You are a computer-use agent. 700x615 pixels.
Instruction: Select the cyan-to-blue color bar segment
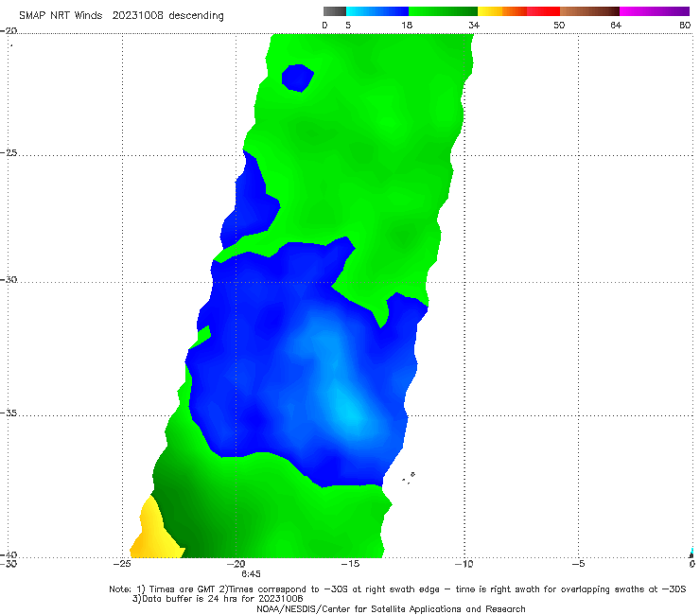377,11
